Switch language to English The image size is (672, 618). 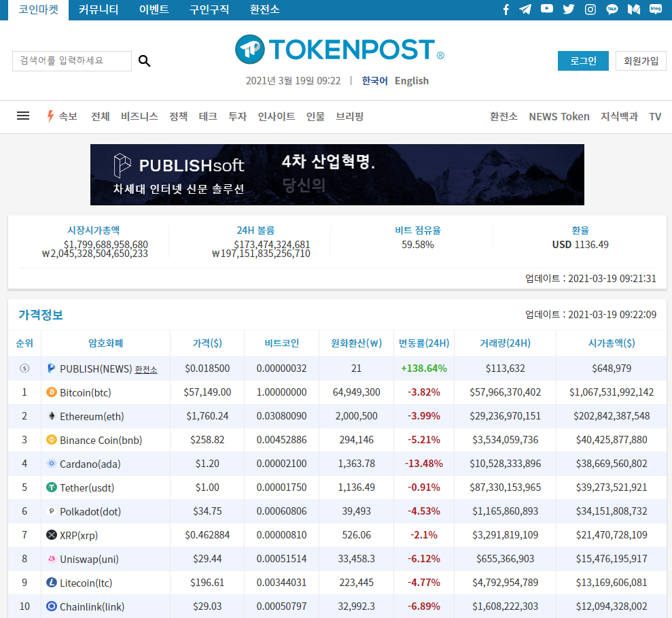[x=412, y=81]
